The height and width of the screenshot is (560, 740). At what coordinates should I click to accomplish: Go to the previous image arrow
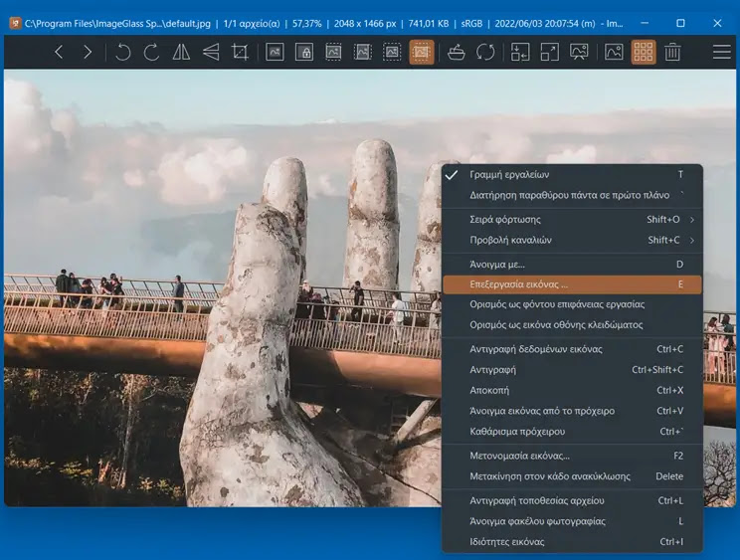click(x=59, y=53)
